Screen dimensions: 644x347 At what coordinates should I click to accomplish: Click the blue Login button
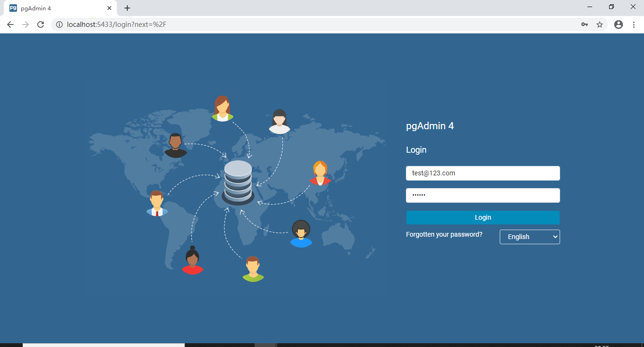click(483, 217)
